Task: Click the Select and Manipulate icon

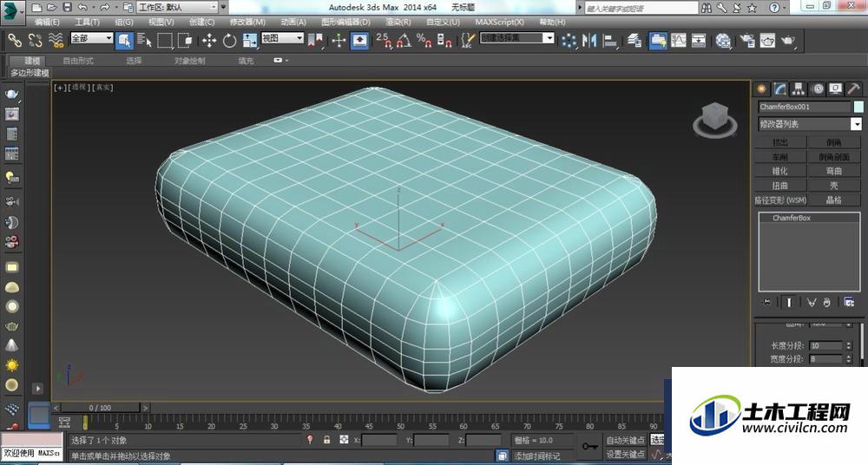Action: pos(339,41)
